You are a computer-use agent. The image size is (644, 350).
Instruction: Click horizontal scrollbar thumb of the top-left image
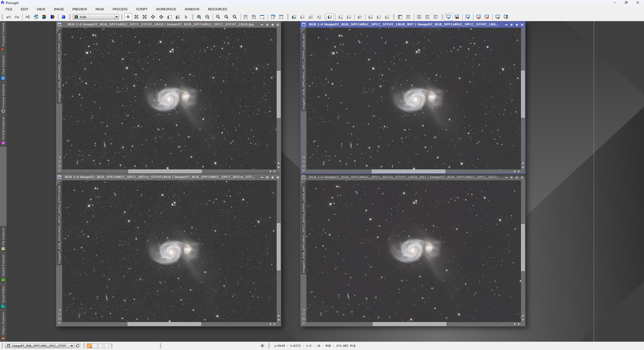(165, 171)
